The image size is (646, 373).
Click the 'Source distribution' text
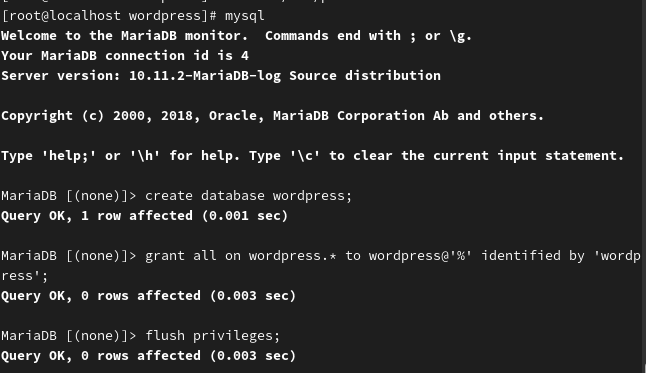(x=365, y=76)
